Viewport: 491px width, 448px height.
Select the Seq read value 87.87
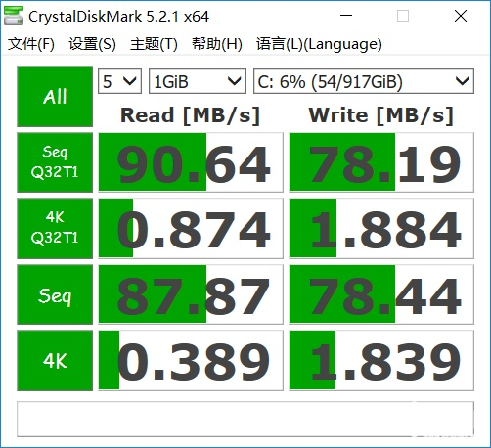[x=191, y=294]
